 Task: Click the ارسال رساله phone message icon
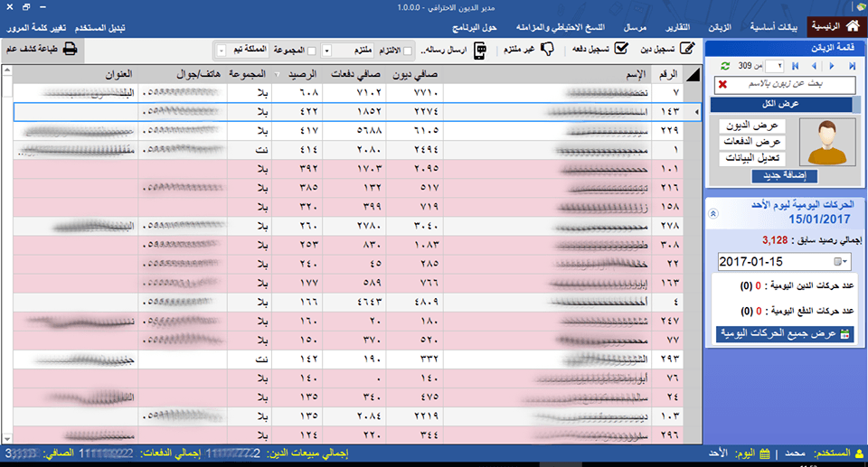[x=480, y=51]
